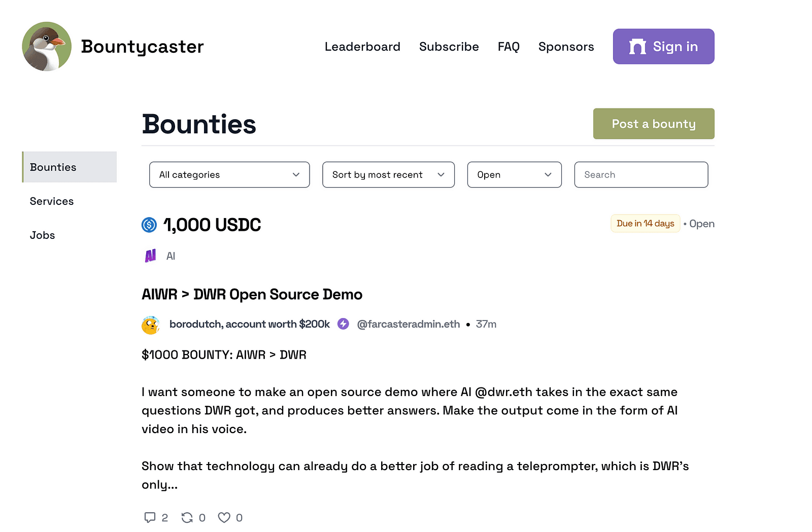Click the purple lightning power badge

pyautogui.click(x=344, y=324)
